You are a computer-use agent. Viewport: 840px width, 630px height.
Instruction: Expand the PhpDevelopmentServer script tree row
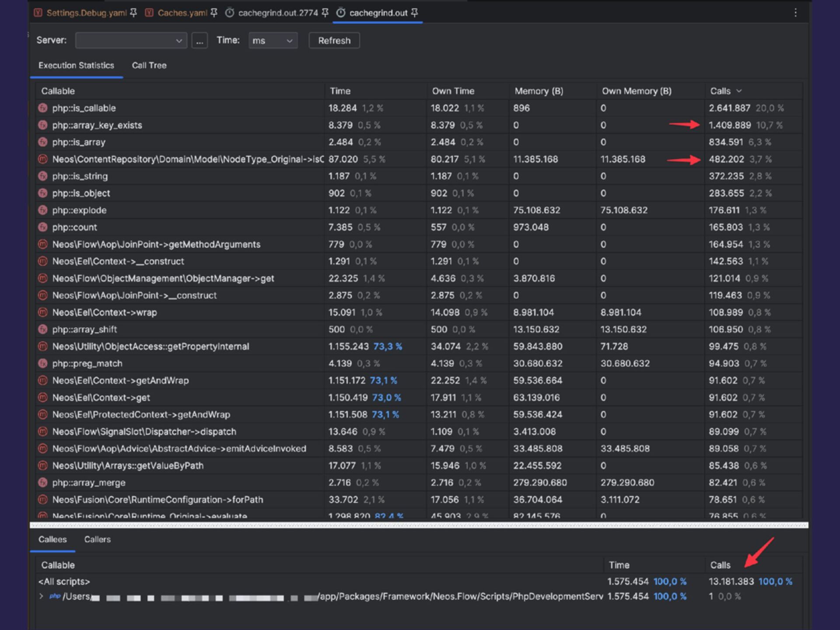click(x=41, y=596)
